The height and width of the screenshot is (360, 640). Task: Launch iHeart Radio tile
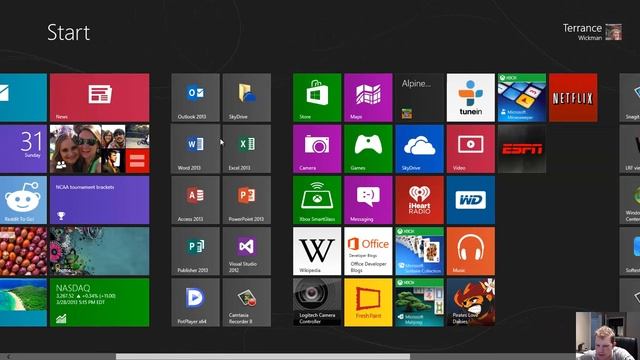[420, 200]
